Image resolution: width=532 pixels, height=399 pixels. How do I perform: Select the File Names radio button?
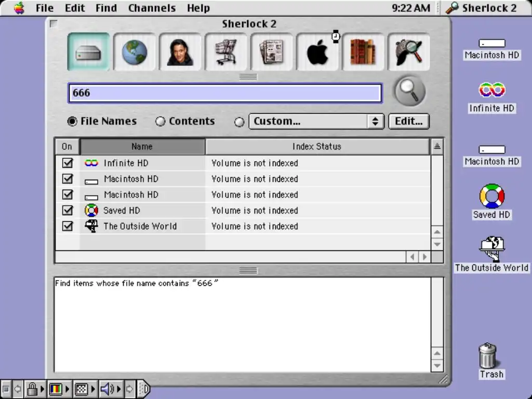tap(72, 121)
